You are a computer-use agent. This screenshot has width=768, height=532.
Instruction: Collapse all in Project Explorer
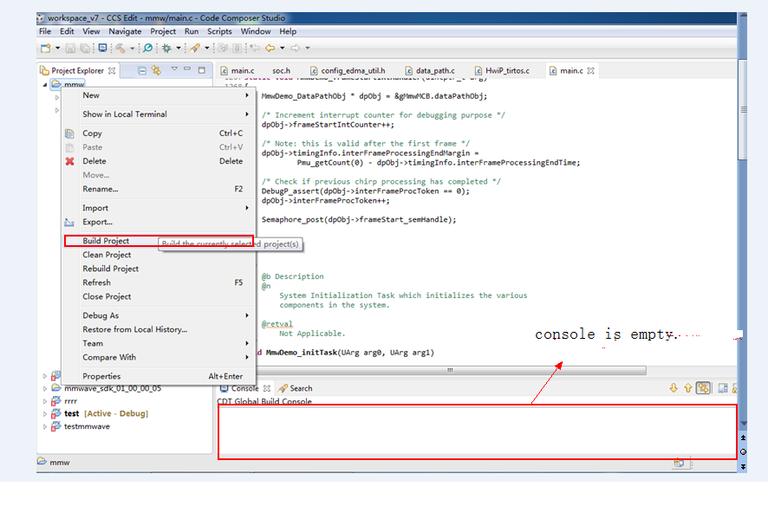coord(142,70)
